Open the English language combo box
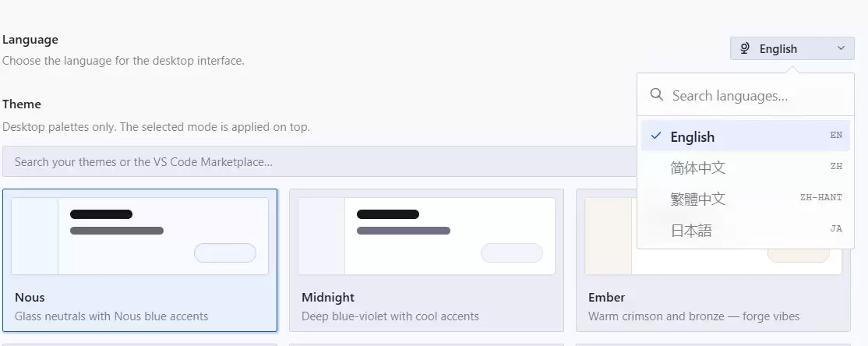Image resolution: width=868 pixels, height=346 pixels. tap(792, 49)
